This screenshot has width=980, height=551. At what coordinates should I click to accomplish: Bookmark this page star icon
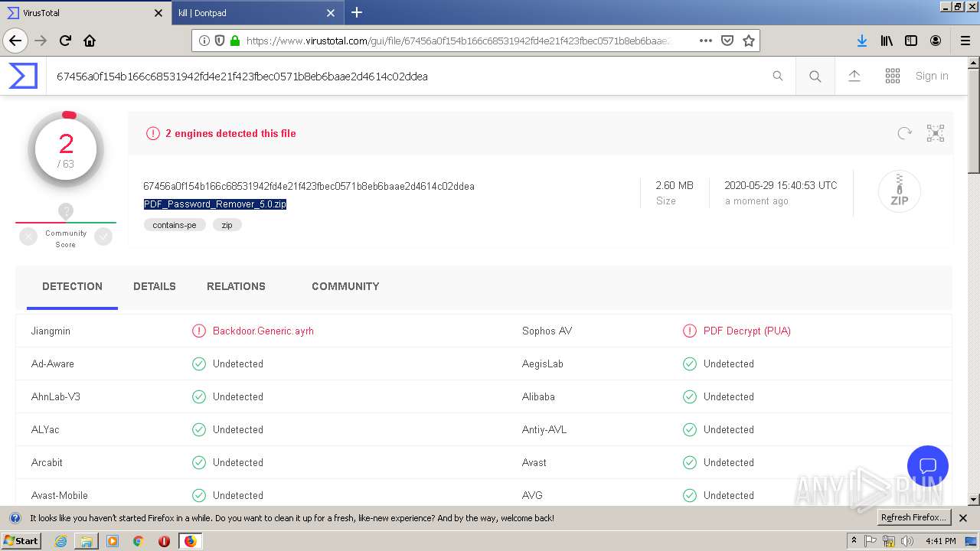click(x=749, y=41)
